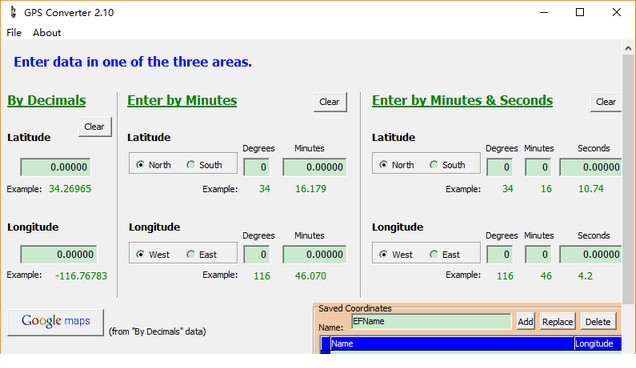Choose East in Minutes & Seconds longitude
Image resolution: width=636 pixels, height=368 pixels.
coord(445,254)
